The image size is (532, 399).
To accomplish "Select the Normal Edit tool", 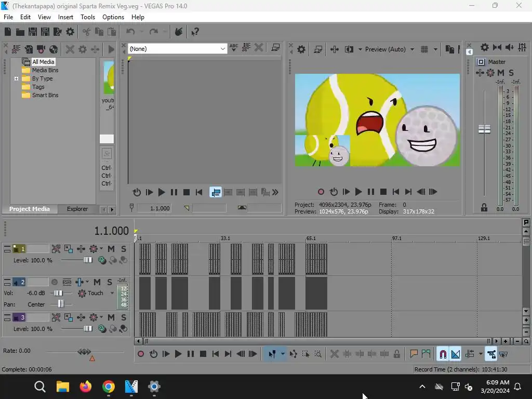I will 272,354.
